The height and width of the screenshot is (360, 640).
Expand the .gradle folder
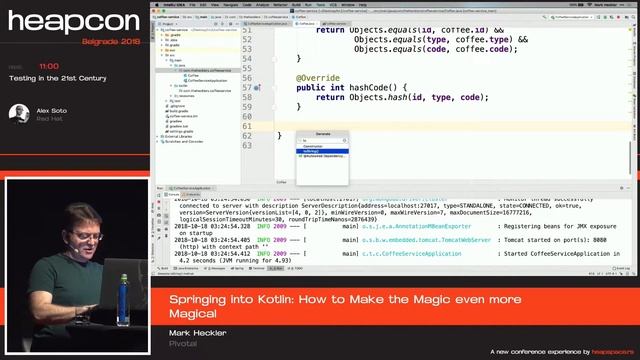[162, 35]
